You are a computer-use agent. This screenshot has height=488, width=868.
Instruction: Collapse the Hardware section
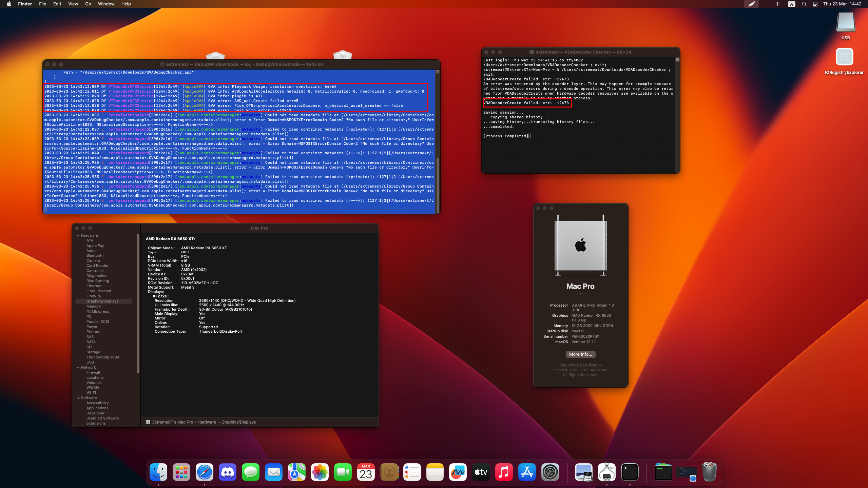click(78, 235)
